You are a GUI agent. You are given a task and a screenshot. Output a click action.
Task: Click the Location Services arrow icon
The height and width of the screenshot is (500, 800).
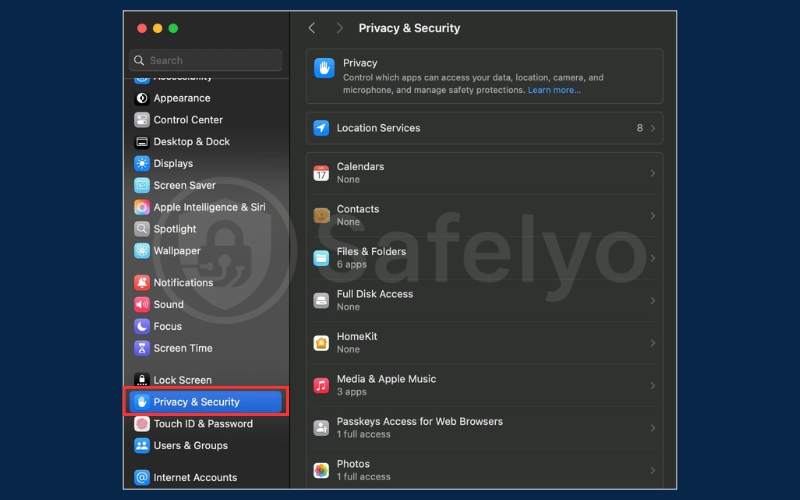pyautogui.click(x=321, y=128)
